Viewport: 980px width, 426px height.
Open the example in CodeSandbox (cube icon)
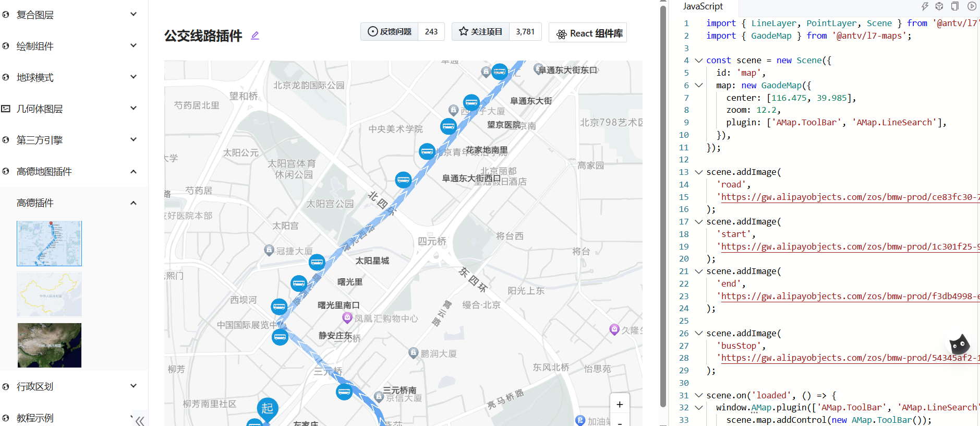[x=939, y=6]
